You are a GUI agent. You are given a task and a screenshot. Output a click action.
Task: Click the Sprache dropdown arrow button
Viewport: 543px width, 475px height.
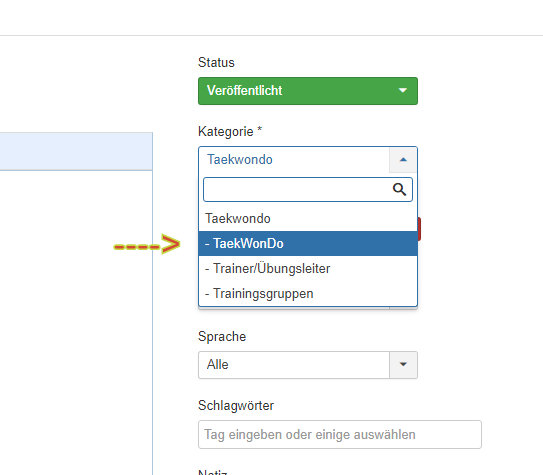click(403, 365)
